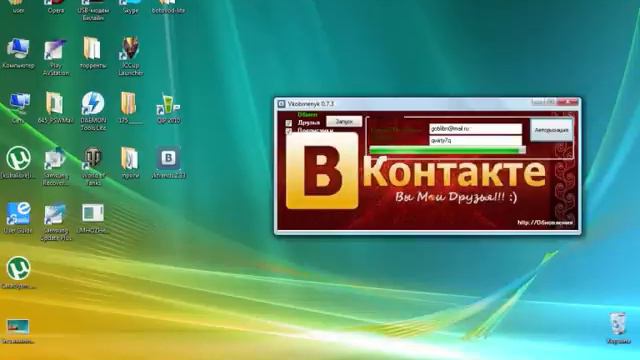Open the folder next to DAEMON Tools

(55, 108)
